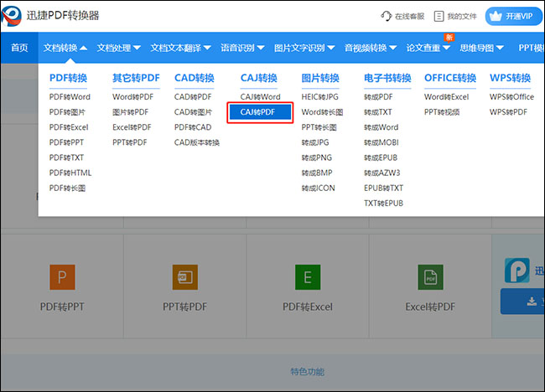This screenshot has height=392, width=545.
Task: Select PDF转Excel in the menu
Action: [69, 127]
